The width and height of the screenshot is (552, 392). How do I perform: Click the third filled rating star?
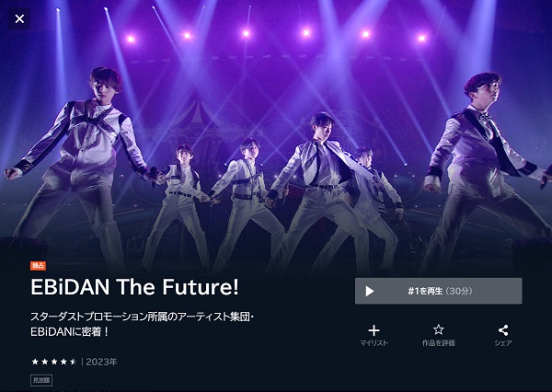click(54, 362)
